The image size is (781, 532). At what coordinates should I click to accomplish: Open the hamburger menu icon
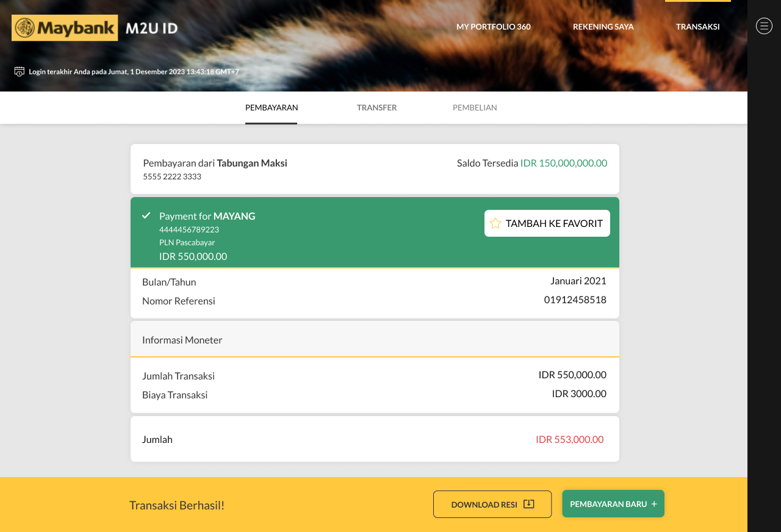[x=764, y=26]
